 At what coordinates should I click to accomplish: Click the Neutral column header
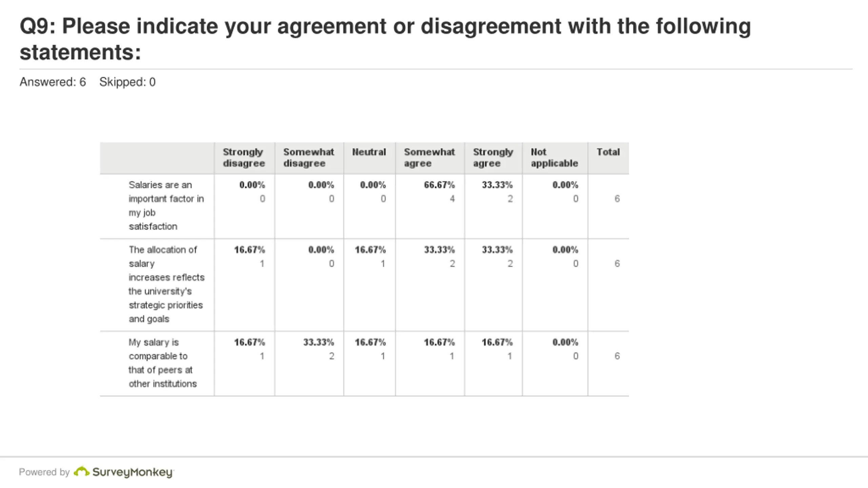tap(369, 152)
